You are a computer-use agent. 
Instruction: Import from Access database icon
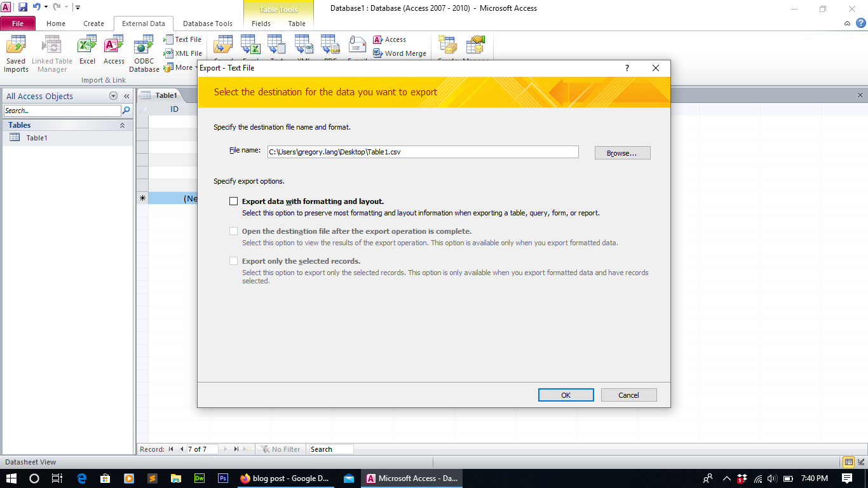114,51
